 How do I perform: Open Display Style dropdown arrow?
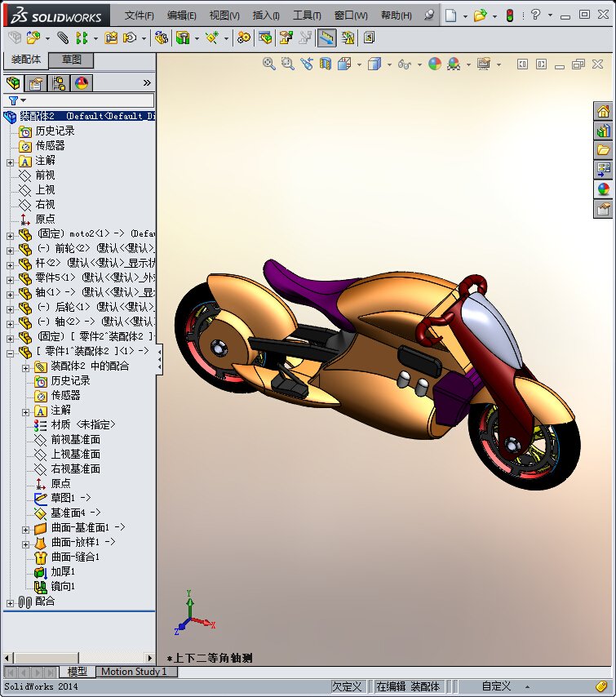[389, 65]
